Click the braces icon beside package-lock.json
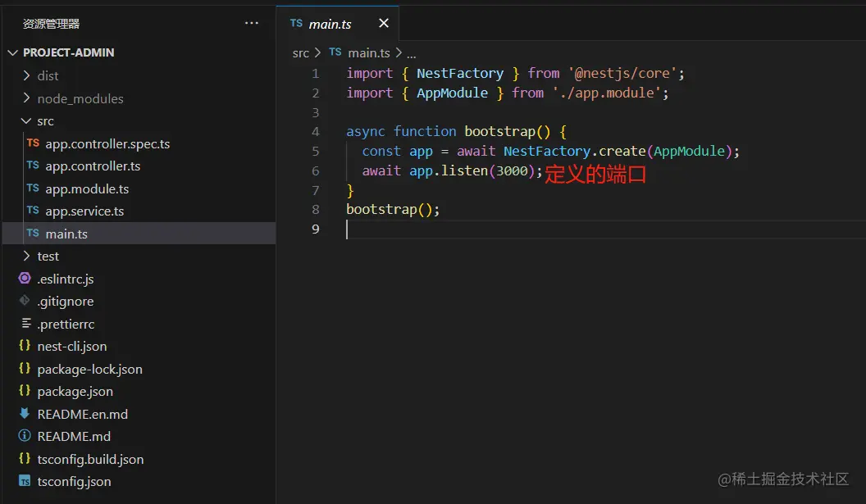866x504 pixels. point(25,368)
